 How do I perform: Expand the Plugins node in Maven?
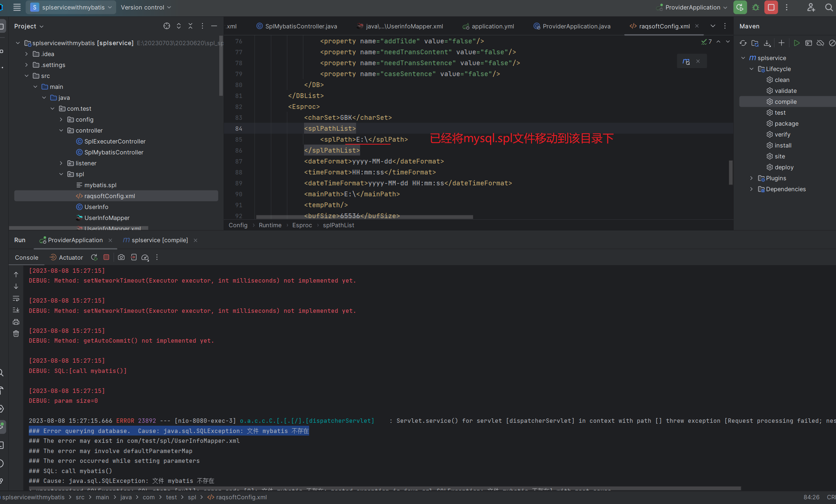point(751,178)
